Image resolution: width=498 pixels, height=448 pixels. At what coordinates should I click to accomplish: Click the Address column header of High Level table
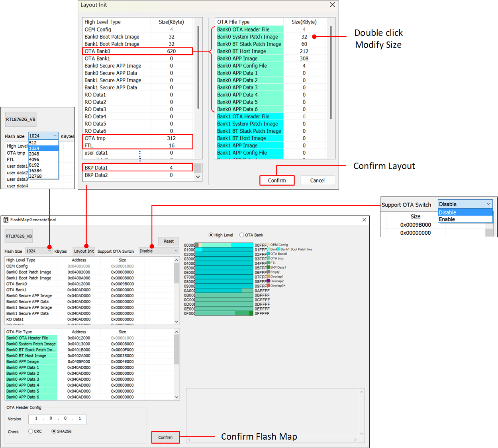79,260
